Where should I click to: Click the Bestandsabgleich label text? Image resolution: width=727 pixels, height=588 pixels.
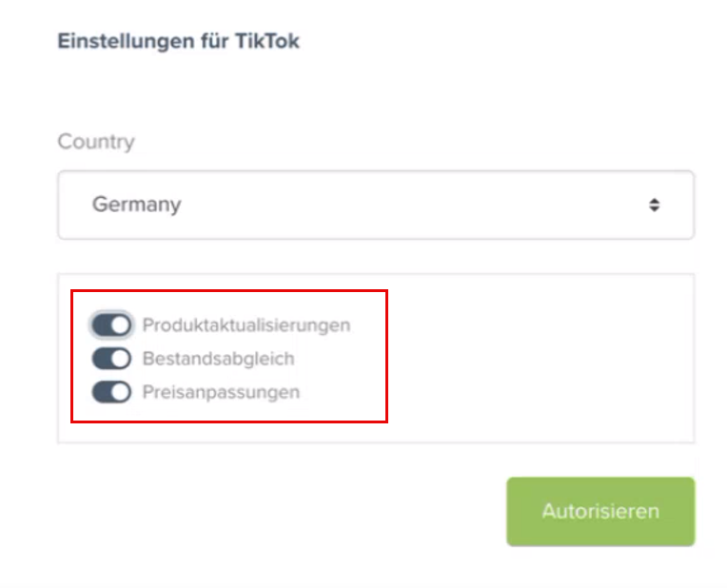(218, 359)
